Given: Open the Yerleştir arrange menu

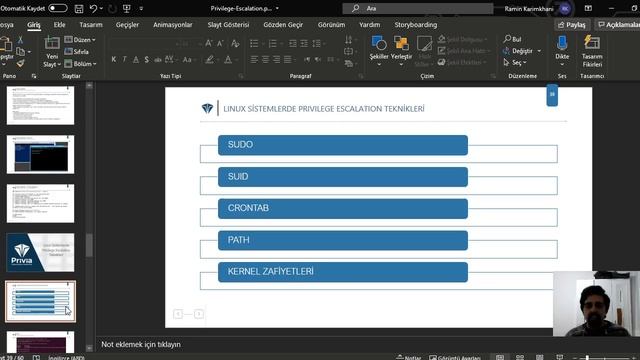Looking at the screenshot, I should 401,51.
